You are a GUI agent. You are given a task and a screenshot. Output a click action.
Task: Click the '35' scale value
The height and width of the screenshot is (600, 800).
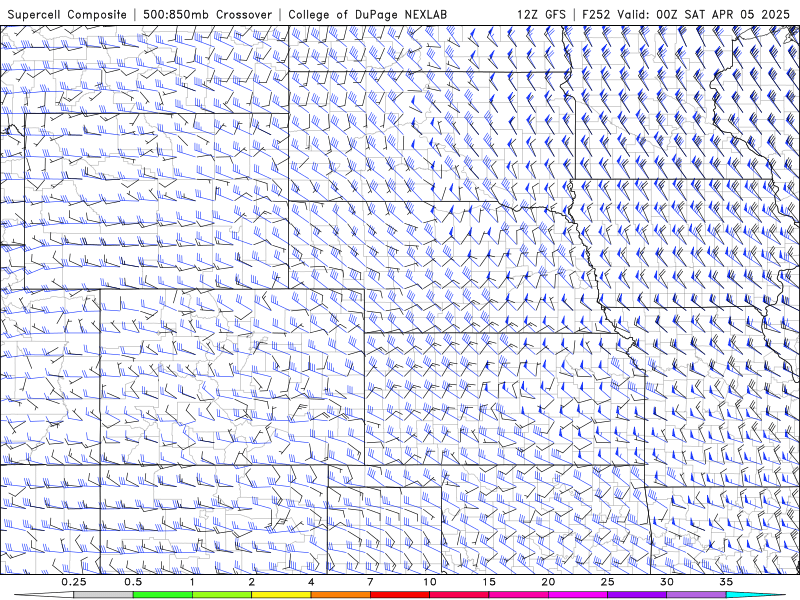tap(726, 582)
